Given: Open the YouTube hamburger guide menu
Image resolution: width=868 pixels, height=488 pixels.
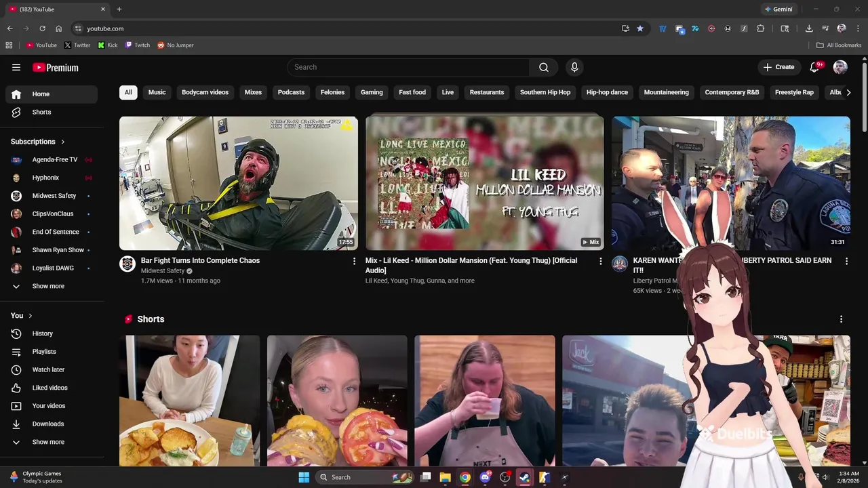Looking at the screenshot, I should pos(16,67).
